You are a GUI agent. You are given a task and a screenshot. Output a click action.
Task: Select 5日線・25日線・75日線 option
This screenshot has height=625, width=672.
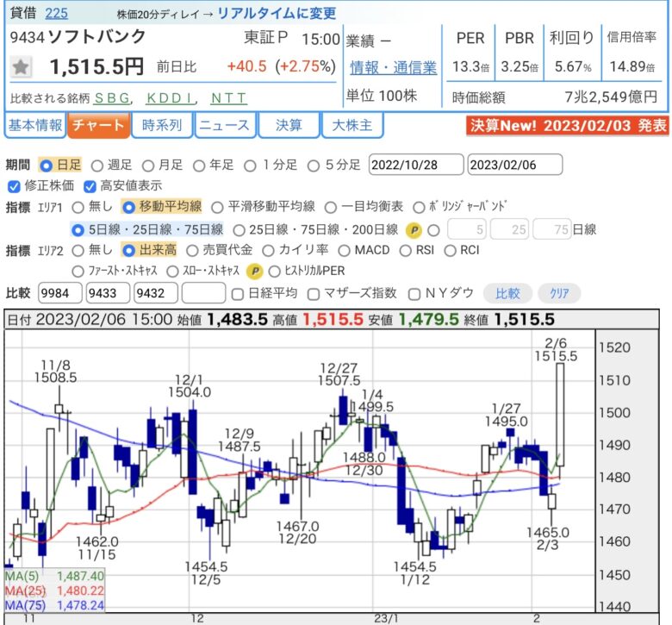[x=78, y=230]
